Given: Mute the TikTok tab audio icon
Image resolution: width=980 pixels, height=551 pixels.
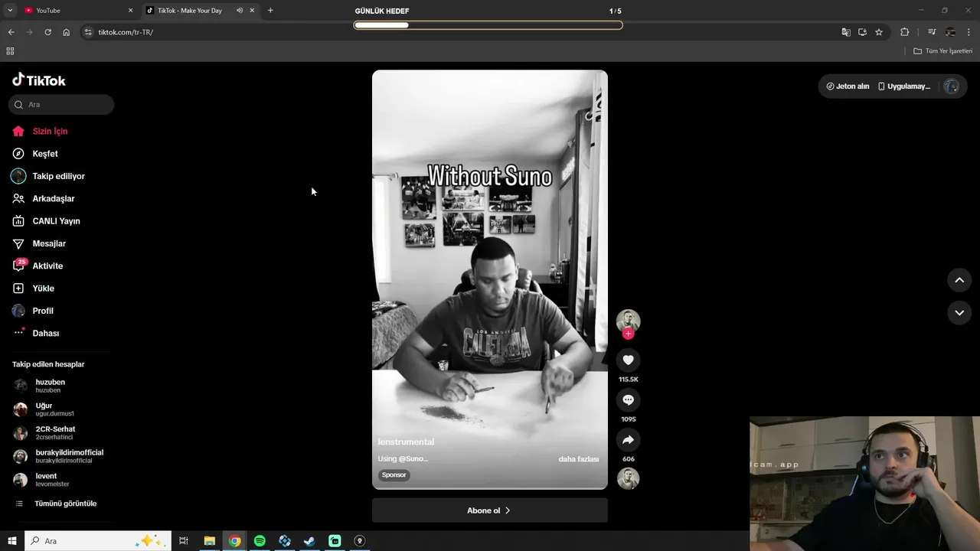Looking at the screenshot, I should (240, 11).
